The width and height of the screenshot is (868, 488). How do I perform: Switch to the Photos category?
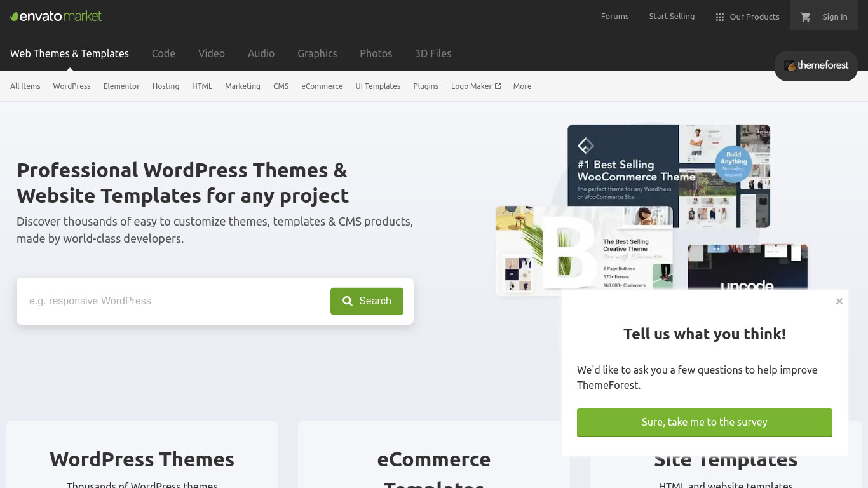point(376,53)
